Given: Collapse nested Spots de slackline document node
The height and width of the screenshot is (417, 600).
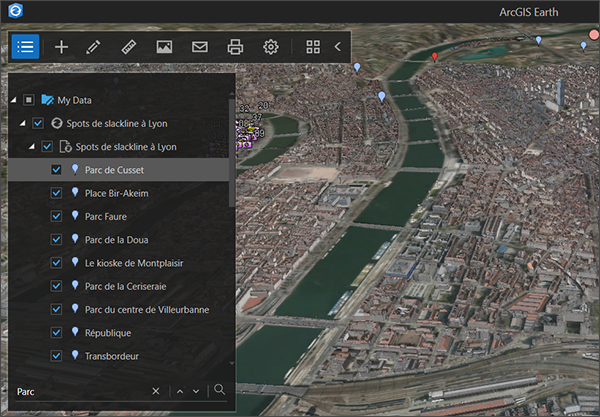Looking at the screenshot, I should [32, 147].
